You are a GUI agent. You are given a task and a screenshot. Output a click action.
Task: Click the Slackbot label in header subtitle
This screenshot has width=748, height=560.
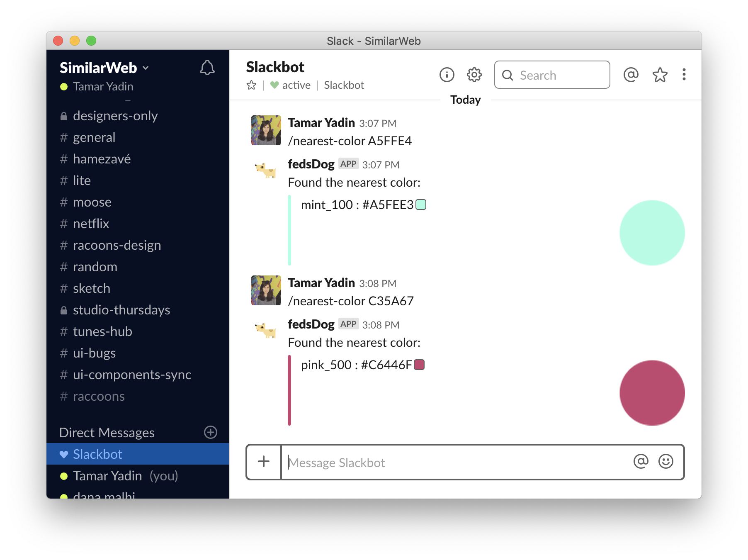(x=344, y=85)
